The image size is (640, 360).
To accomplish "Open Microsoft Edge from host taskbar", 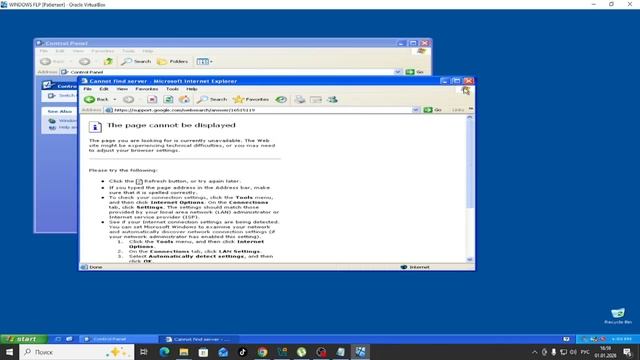I will click(164, 352).
